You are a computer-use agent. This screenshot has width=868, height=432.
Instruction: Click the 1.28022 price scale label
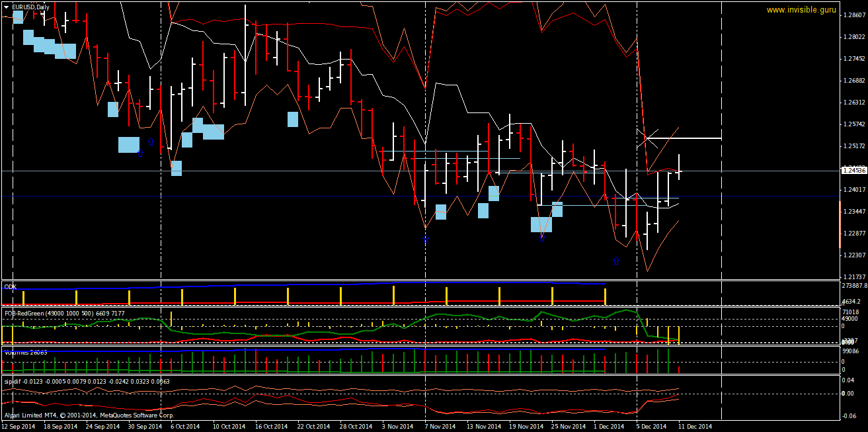854,37
